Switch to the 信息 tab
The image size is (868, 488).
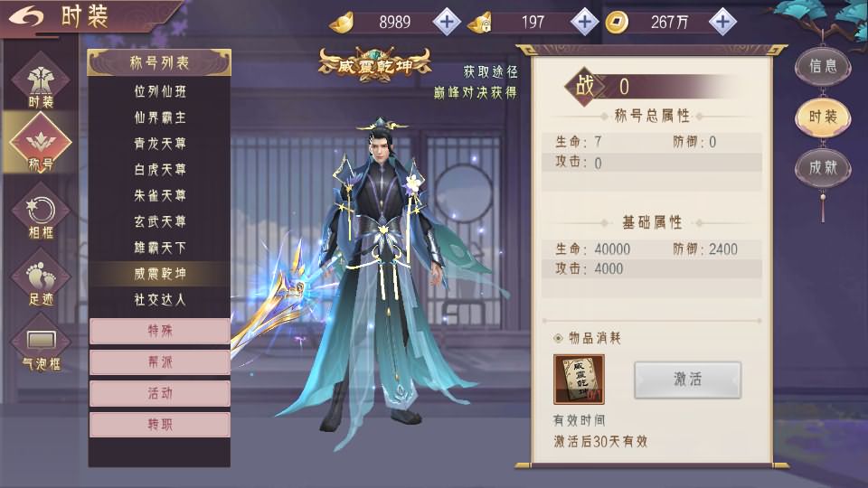click(x=823, y=66)
